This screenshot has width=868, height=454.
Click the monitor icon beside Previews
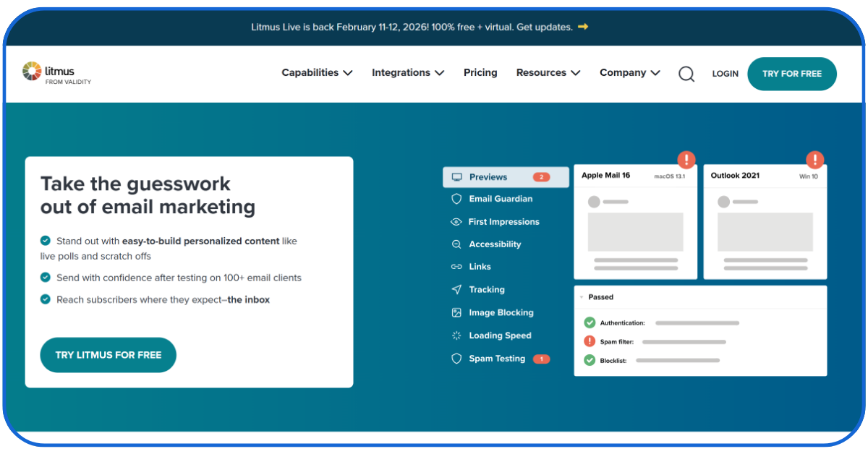pyautogui.click(x=456, y=177)
